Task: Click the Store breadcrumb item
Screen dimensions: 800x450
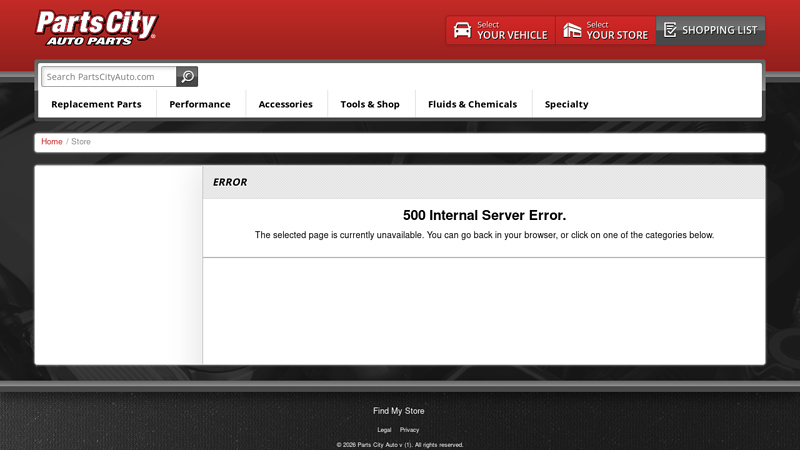Action: (x=81, y=142)
